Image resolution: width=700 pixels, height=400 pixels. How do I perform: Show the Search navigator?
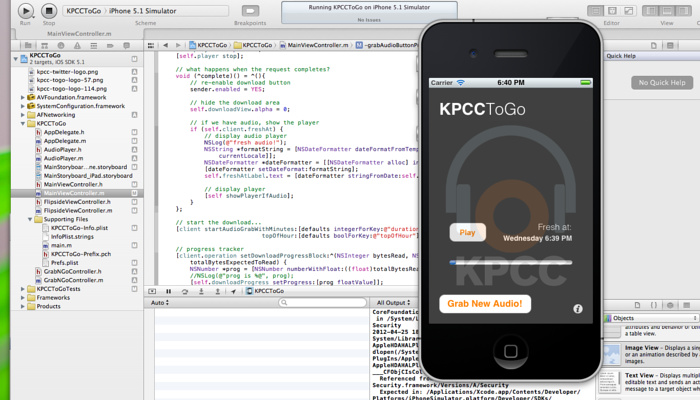[61, 46]
